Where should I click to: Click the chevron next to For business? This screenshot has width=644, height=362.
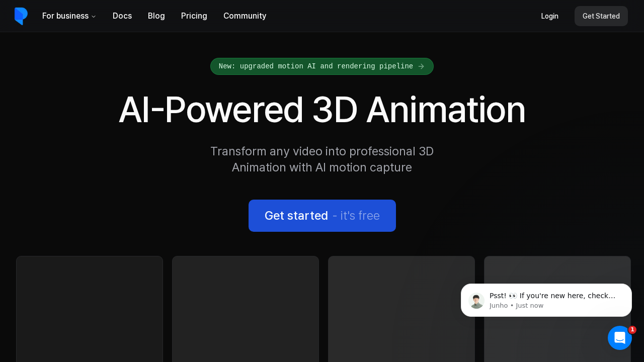[x=93, y=17]
